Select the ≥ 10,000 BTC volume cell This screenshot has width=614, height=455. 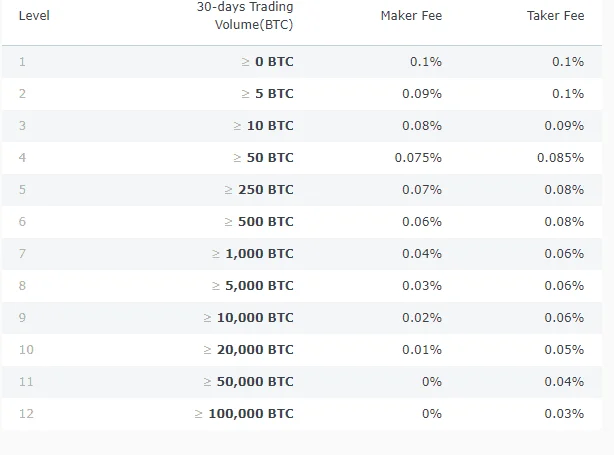248,318
